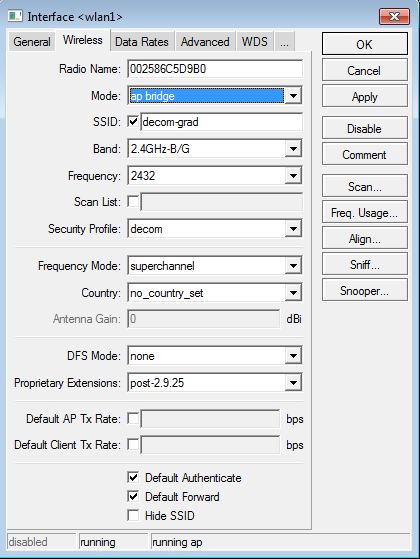Image resolution: width=420 pixels, height=559 pixels.
Task: Click into the Radio Name field
Action: tap(215, 69)
